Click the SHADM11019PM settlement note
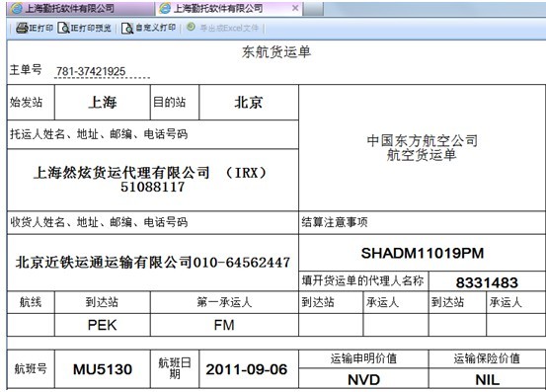The width and height of the screenshot is (546, 392). pos(423,253)
